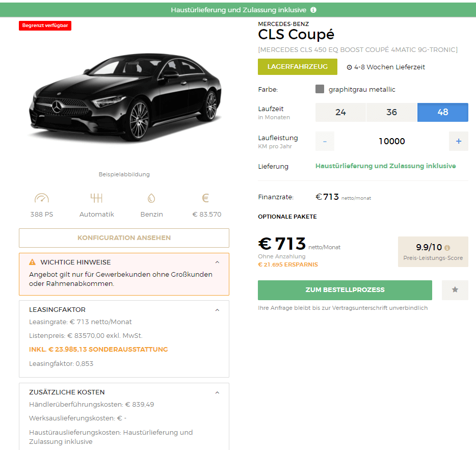
Task: Click the Preis-Leistungs-Score info icon
Action: [x=447, y=248]
